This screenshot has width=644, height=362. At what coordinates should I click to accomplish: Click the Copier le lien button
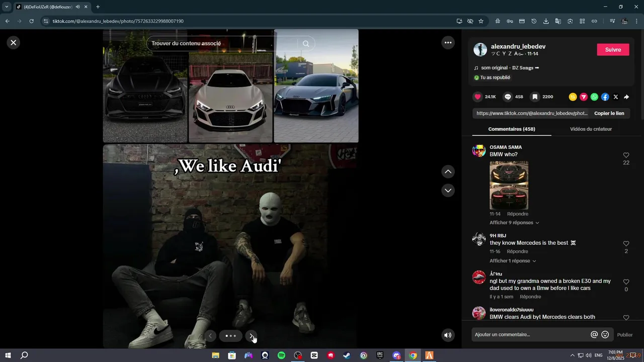tap(609, 114)
